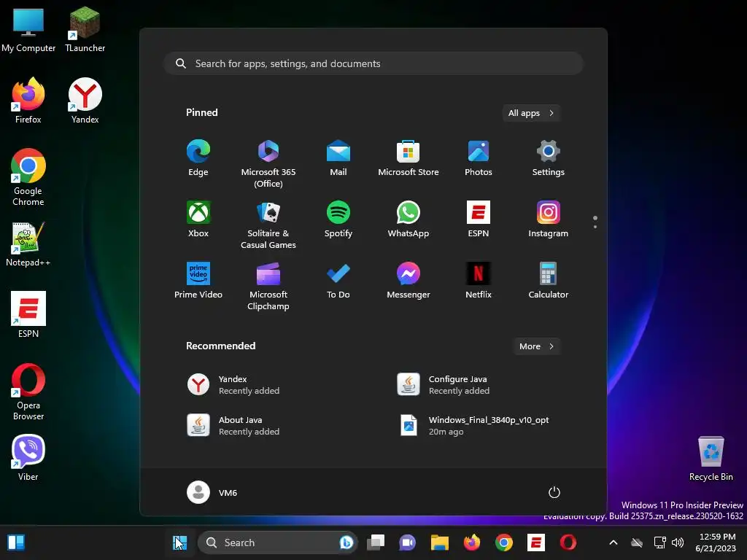
Task: Launch the Photos app
Action: point(479,158)
